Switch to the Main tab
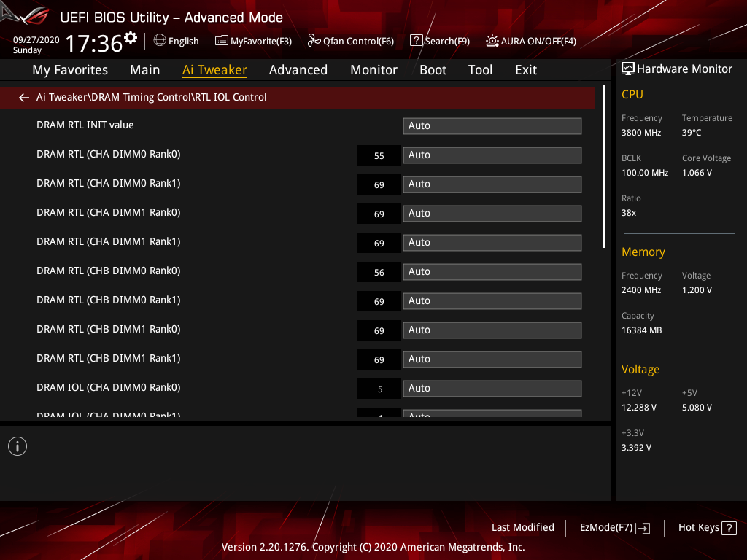Viewport: 747px width, 560px height. click(145, 70)
